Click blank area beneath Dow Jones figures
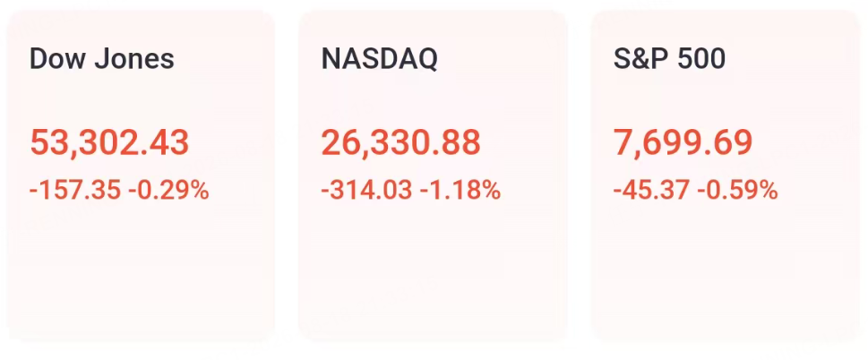868x360 pixels. click(x=141, y=271)
